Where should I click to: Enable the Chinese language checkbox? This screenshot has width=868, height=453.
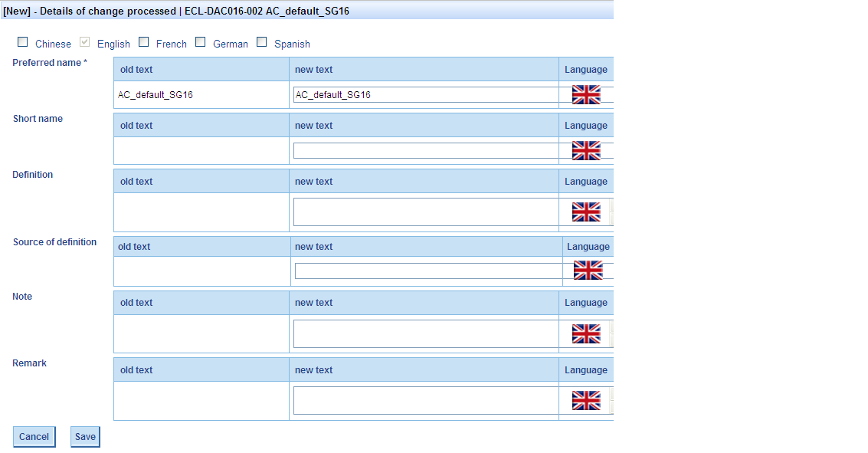23,43
